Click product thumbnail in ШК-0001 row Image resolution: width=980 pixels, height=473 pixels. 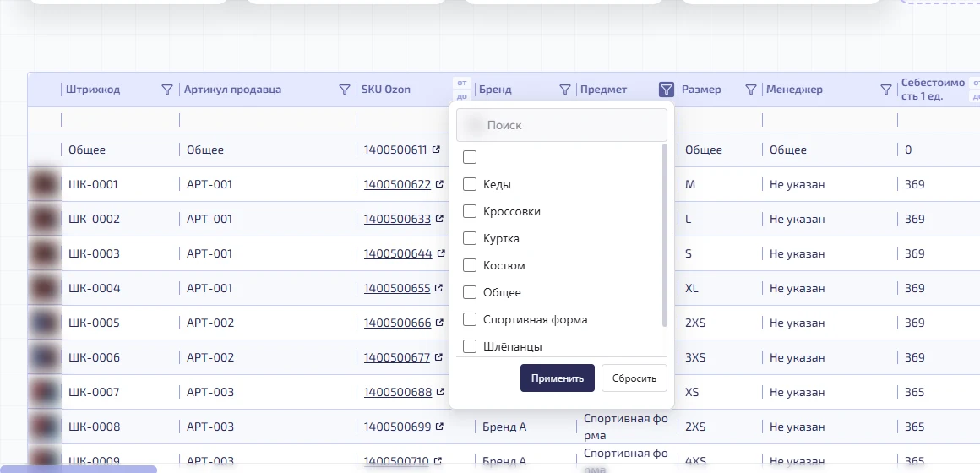pyautogui.click(x=45, y=184)
